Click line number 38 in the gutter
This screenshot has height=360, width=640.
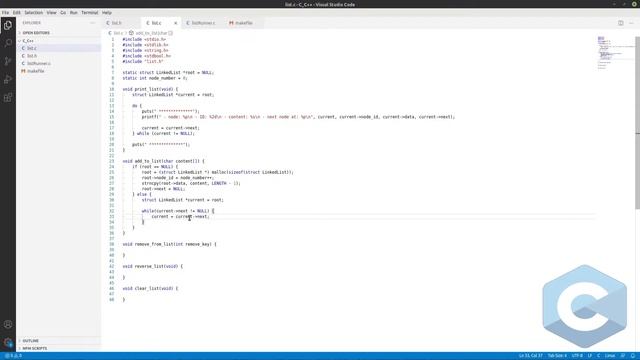click(111, 244)
